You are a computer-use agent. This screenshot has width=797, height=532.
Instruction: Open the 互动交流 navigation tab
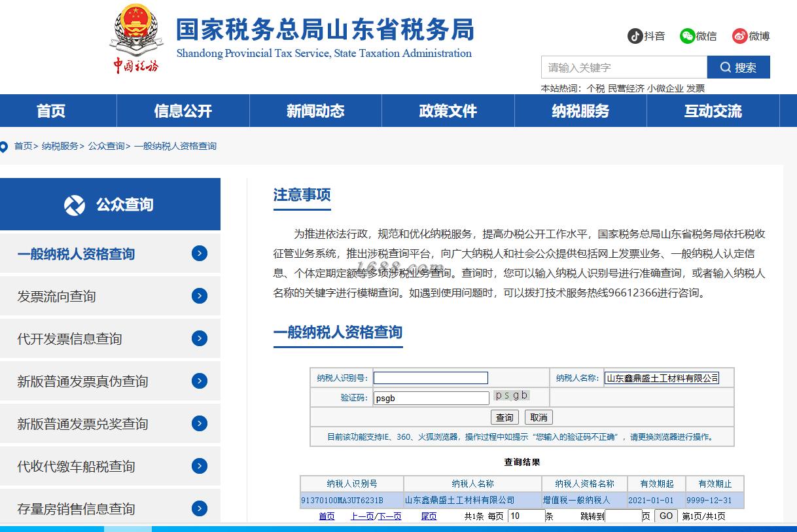pyautogui.click(x=713, y=111)
